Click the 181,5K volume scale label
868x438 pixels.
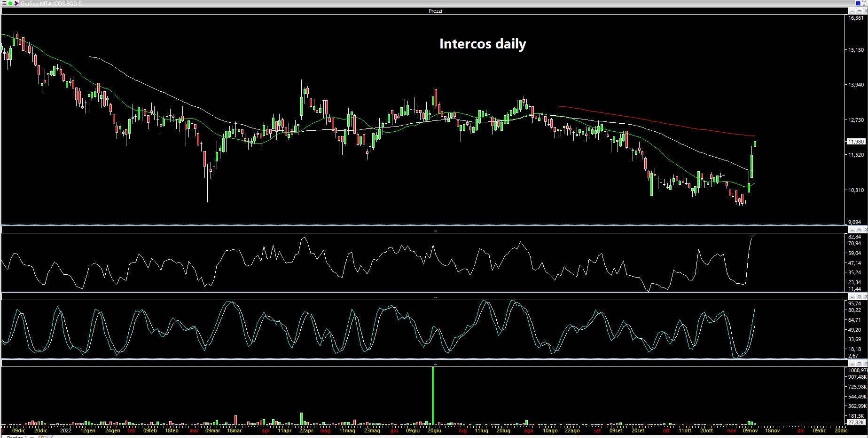pyautogui.click(x=857, y=416)
